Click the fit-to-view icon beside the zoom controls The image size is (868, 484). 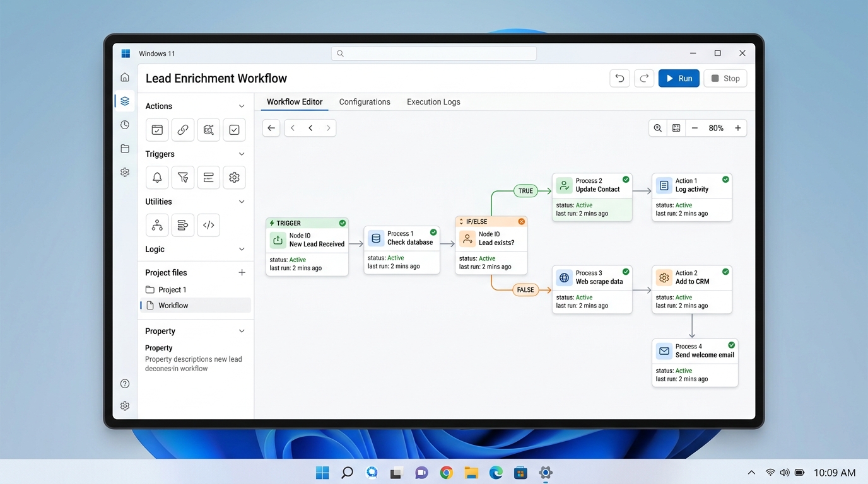(x=676, y=128)
